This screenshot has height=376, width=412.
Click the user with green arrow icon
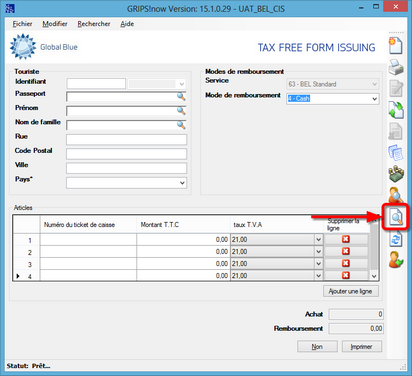396,260
